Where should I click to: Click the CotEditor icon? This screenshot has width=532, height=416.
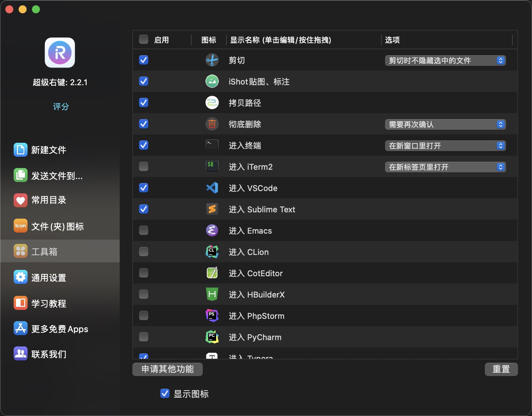pyautogui.click(x=212, y=273)
